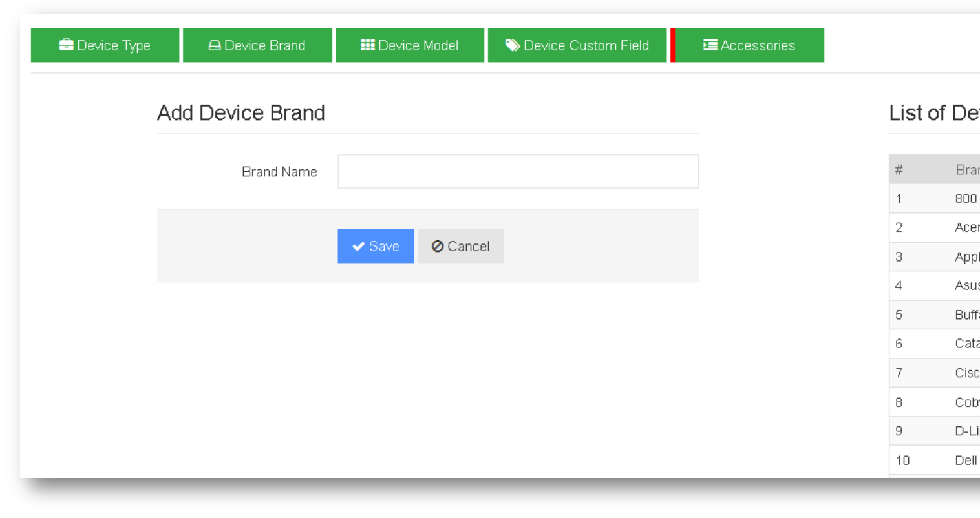Click the checkmark icon on Save
980x518 pixels.
point(359,246)
